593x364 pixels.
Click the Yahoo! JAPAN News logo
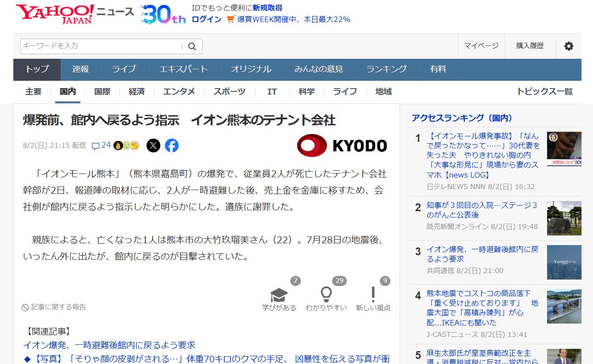pyautogui.click(x=75, y=14)
